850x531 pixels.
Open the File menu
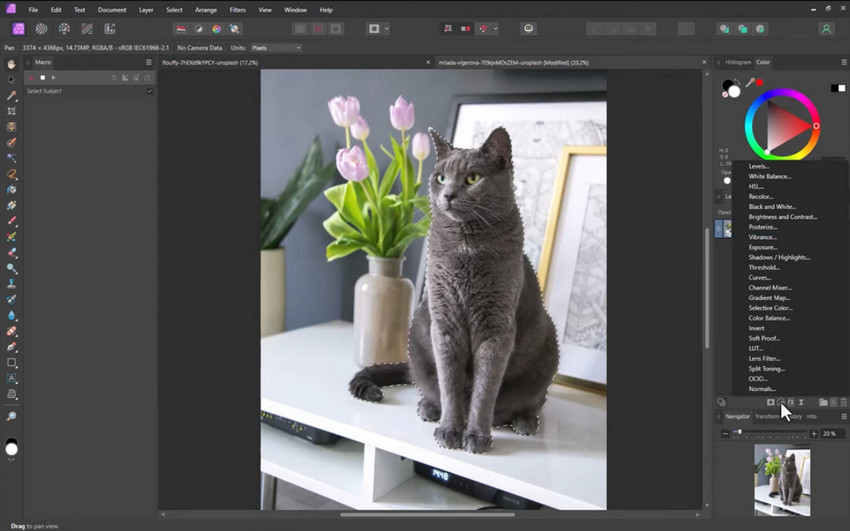tap(33, 10)
